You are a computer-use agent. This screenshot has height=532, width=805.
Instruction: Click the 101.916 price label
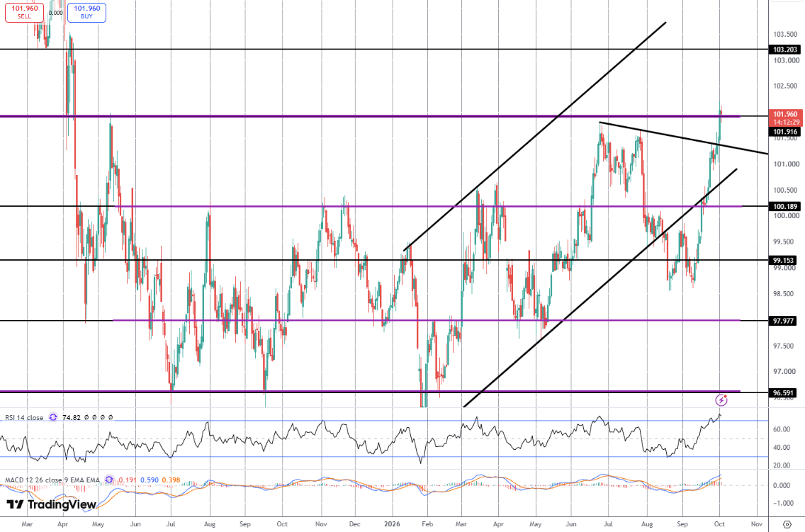point(785,132)
